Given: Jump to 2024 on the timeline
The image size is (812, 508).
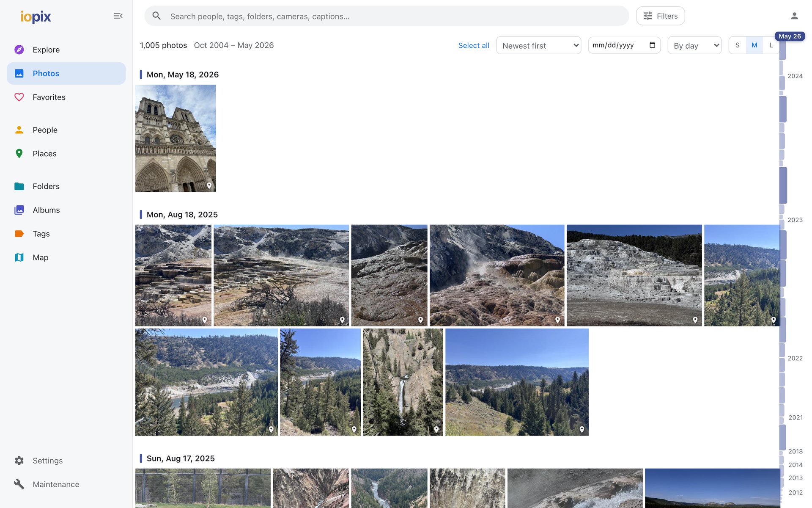Looking at the screenshot, I should (x=795, y=76).
